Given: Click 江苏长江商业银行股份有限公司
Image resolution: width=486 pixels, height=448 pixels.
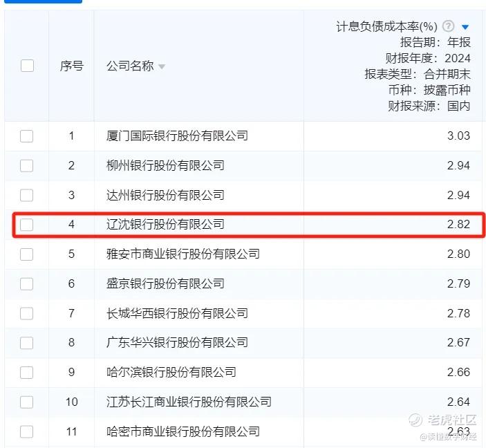Looking at the screenshot, I should click(189, 402).
